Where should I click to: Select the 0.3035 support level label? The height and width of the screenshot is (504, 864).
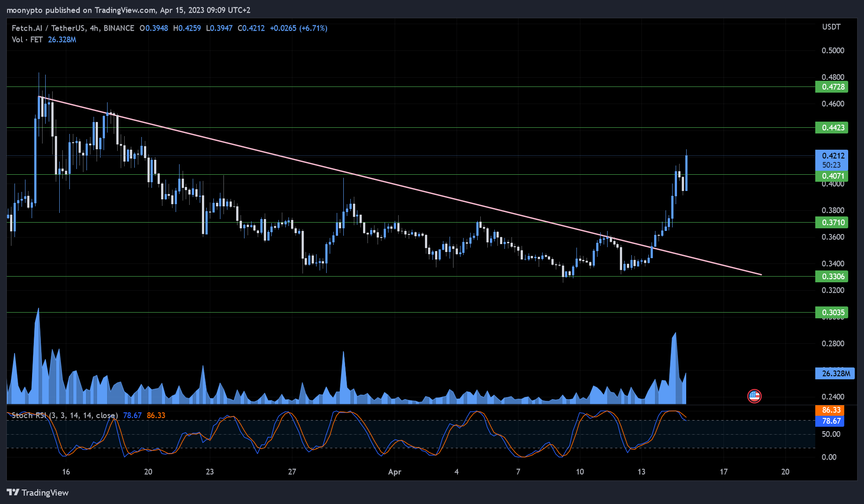tap(832, 313)
